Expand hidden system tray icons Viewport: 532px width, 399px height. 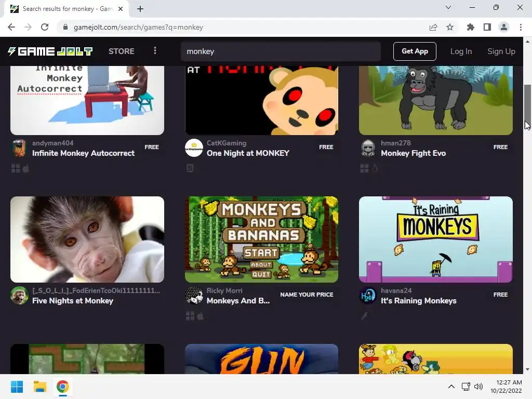point(451,387)
